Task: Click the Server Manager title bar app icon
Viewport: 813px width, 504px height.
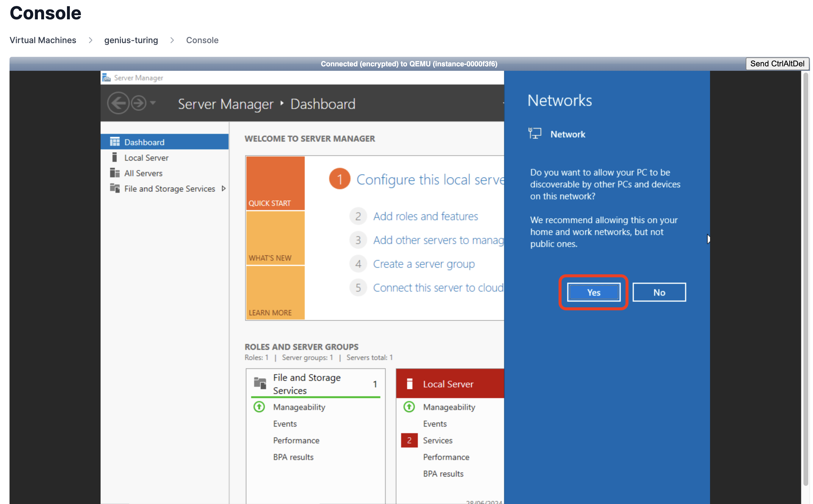Action: [x=106, y=78]
